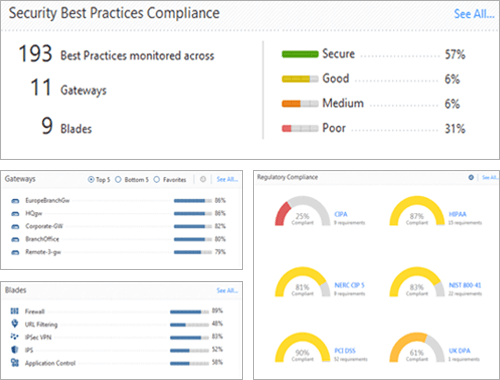Viewport: 500px width, 380px height.
Task: Open the NERC CIP 5 regulation link
Action: tap(349, 285)
